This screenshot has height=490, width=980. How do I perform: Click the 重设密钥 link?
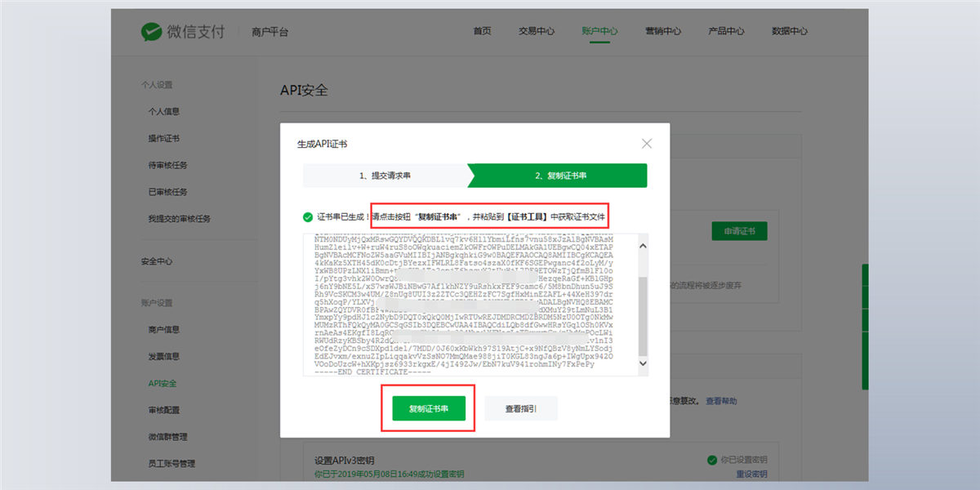click(751, 474)
